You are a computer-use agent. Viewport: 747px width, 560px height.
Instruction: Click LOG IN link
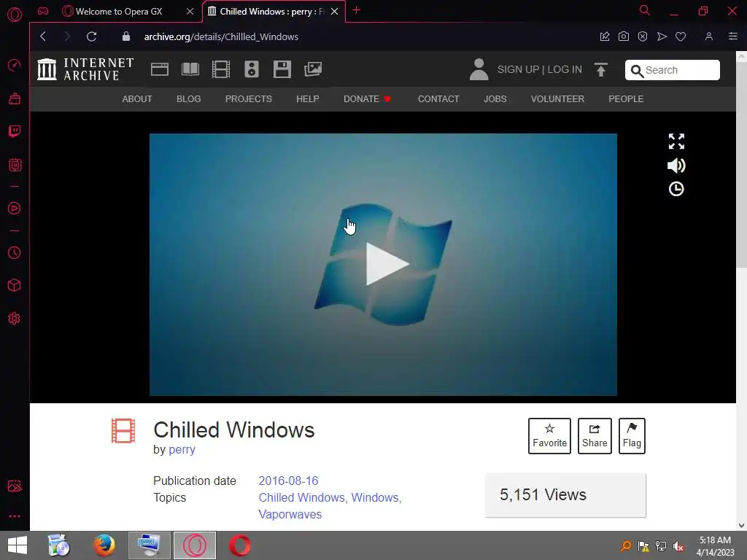pyautogui.click(x=565, y=69)
